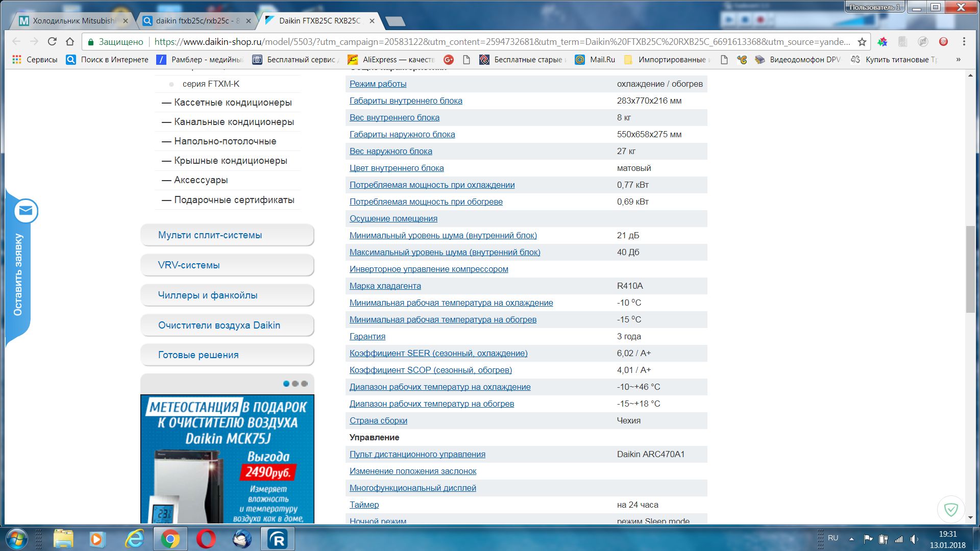Open Канальные кондиционеры menu item
The width and height of the screenshot is (980, 551).
pos(234,122)
